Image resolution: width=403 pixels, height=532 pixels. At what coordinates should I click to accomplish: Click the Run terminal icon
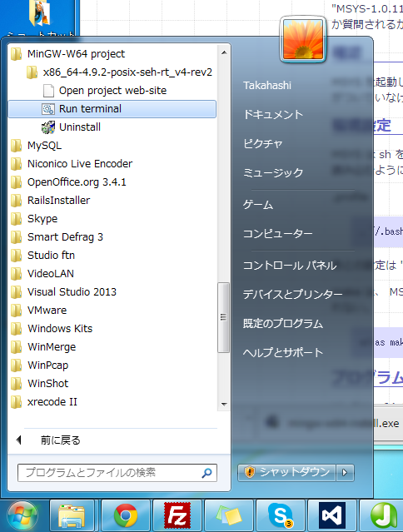pyautogui.click(x=48, y=109)
